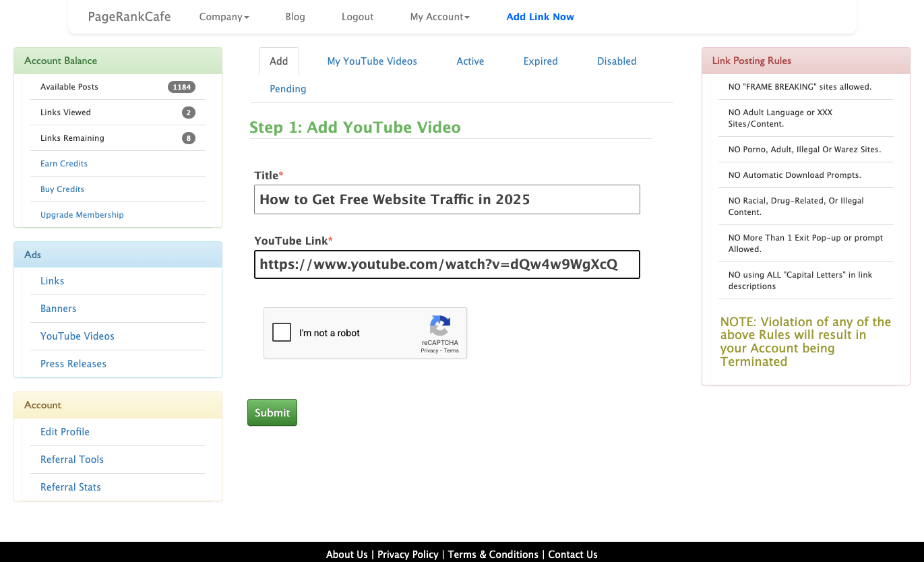This screenshot has width=924, height=562.
Task: Click Add Link Now in the navbar
Action: (x=540, y=16)
